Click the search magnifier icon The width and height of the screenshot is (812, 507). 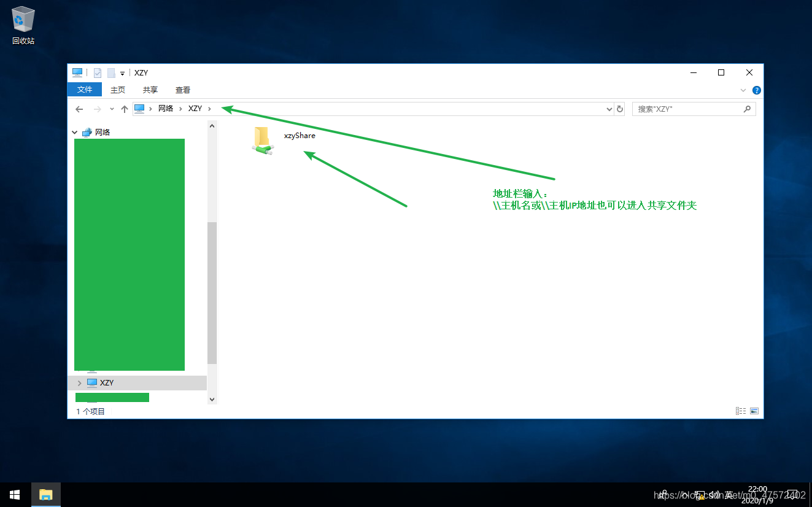pyautogui.click(x=747, y=109)
